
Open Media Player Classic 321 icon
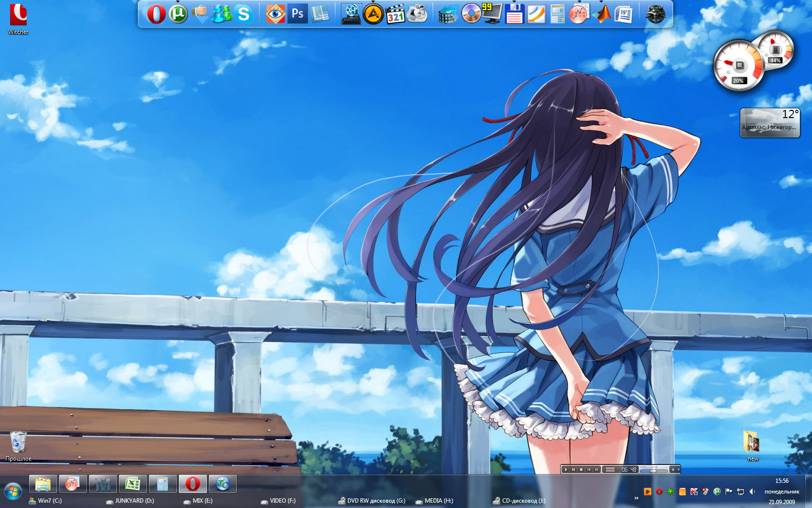tap(395, 14)
